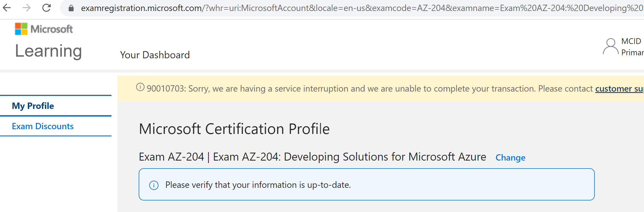The width and height of the screenshot is (644, 212).
Task: Click the Microsoft four-color logo
Action: coord(21,29)
